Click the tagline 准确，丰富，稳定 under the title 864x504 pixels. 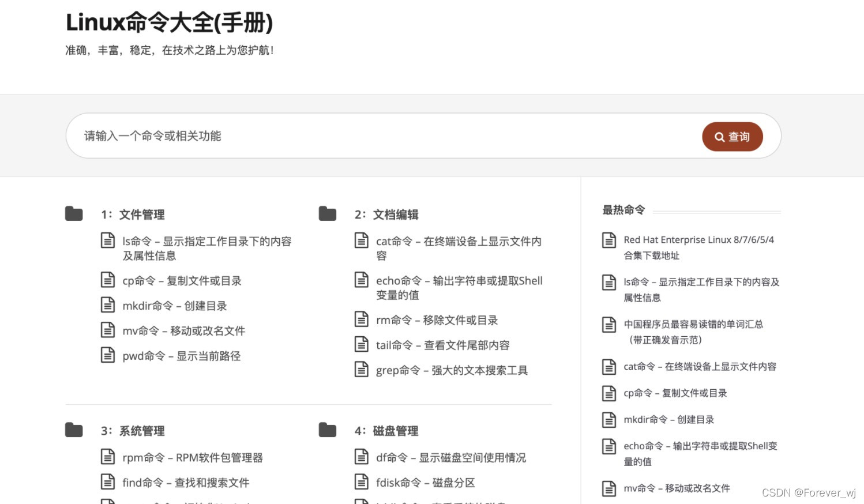coord(169,50)
